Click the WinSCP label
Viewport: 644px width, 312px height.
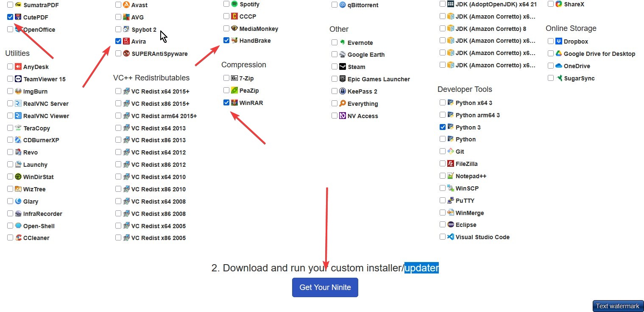pos(467,188)
